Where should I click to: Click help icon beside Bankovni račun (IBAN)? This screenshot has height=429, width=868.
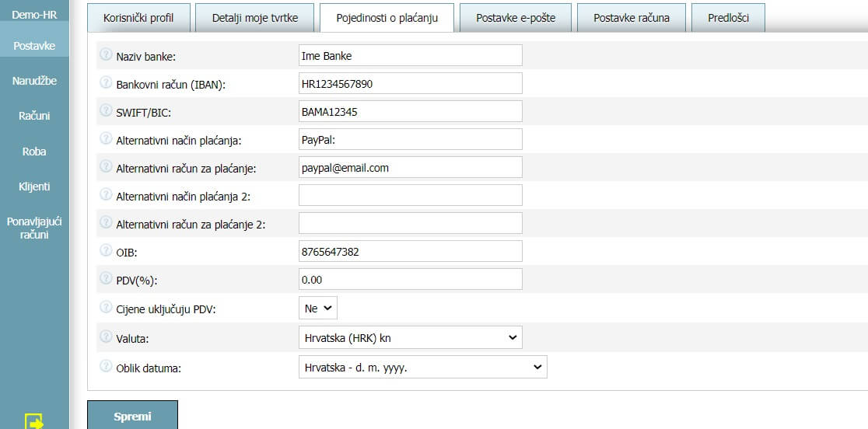tap(106, 82)
